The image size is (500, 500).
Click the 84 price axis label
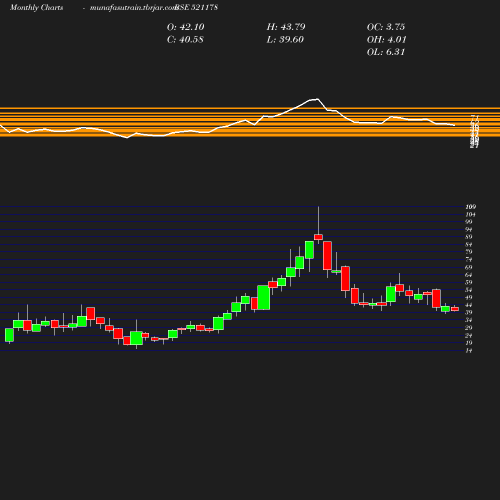(x=469, y=245)
